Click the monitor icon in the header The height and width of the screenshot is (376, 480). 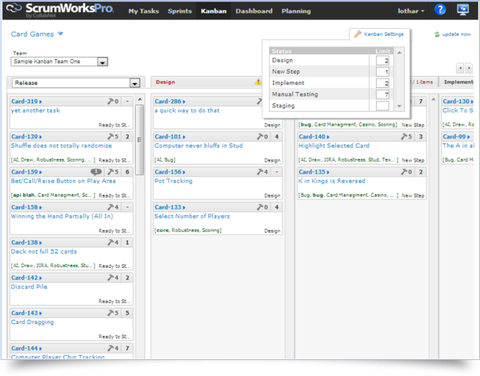[463, 10]
